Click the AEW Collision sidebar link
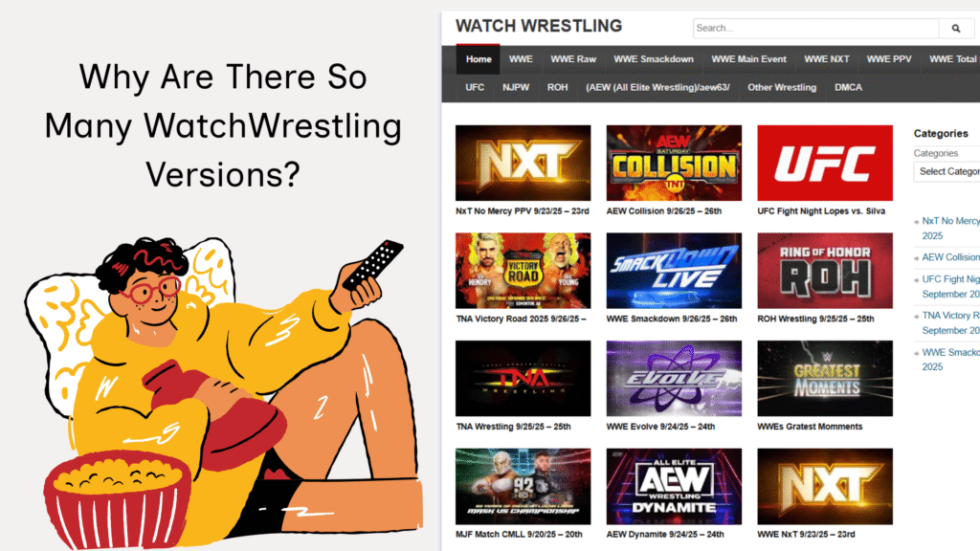980x551 pixels. 950,257
